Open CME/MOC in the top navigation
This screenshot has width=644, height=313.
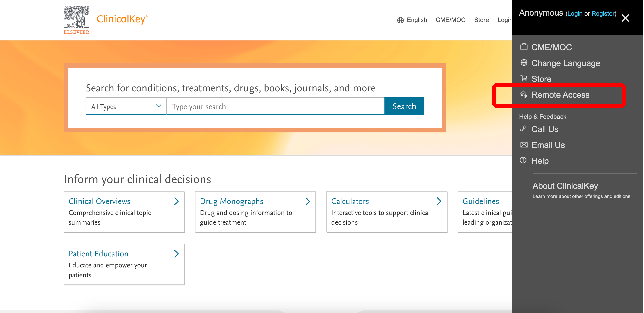pos(451,20)
